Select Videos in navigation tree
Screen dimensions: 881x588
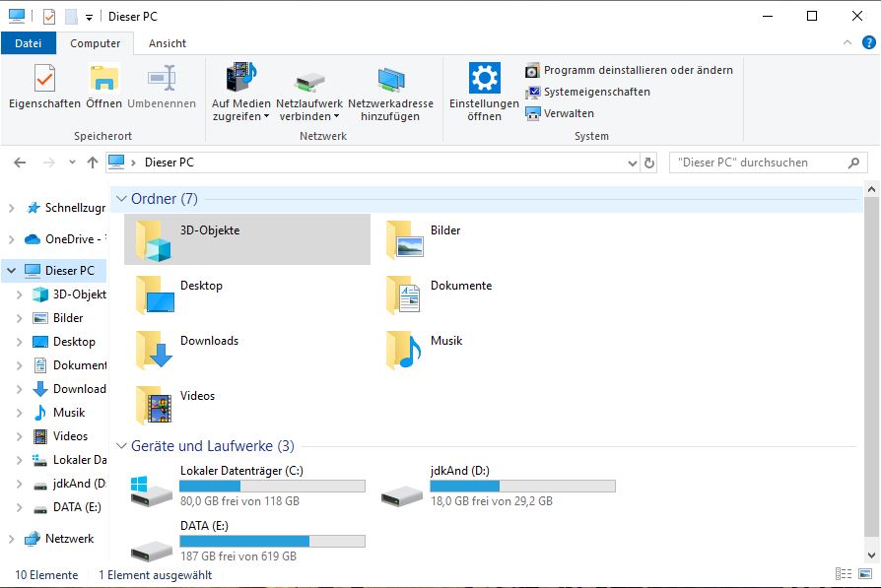pos(60,435)
